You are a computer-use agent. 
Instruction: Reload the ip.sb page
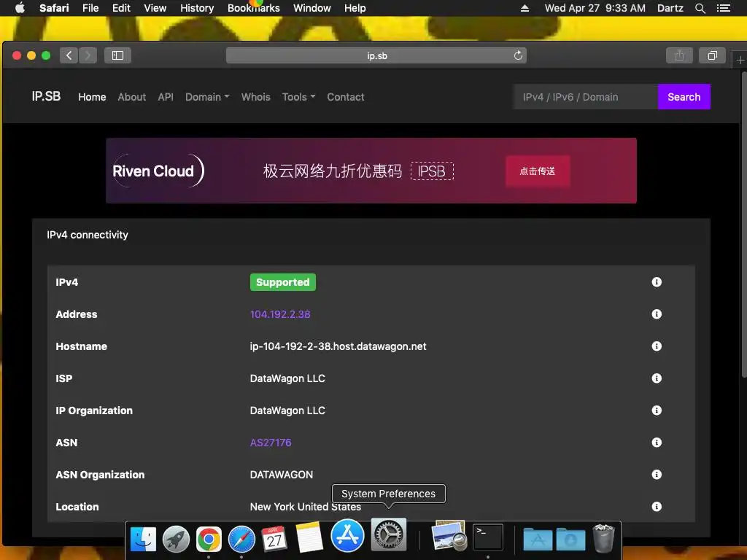(x=518, y=55)
